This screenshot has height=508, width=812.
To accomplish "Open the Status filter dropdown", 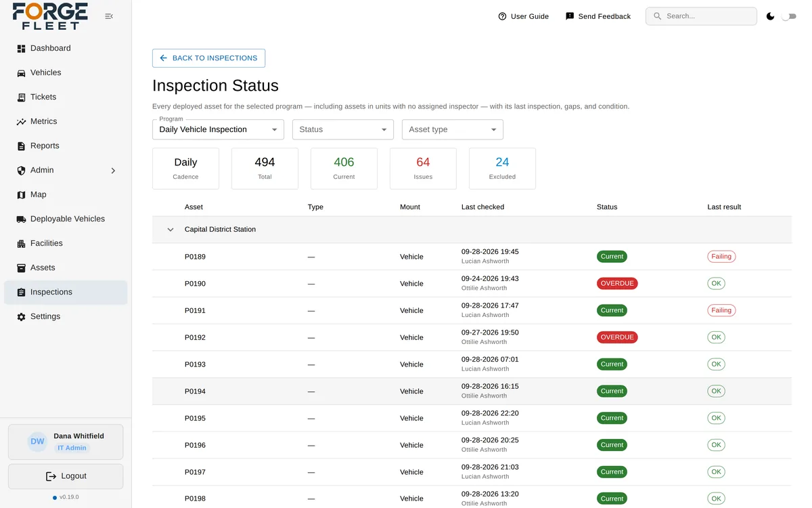I will coord(343,129).
